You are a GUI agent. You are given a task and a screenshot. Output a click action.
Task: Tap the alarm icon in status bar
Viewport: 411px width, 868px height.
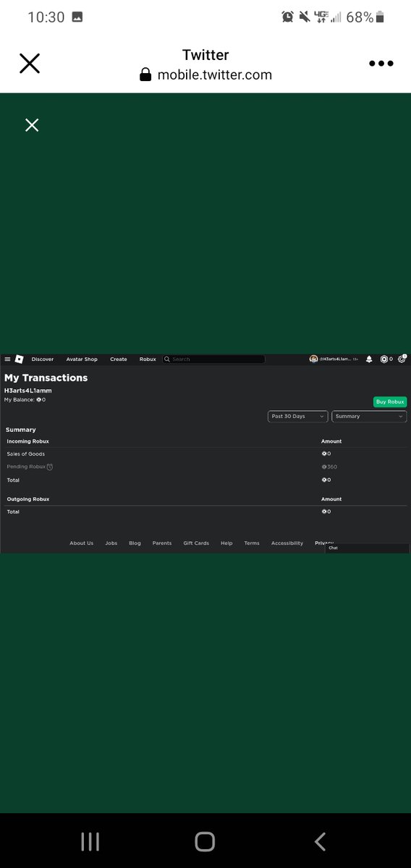(287, 17)
